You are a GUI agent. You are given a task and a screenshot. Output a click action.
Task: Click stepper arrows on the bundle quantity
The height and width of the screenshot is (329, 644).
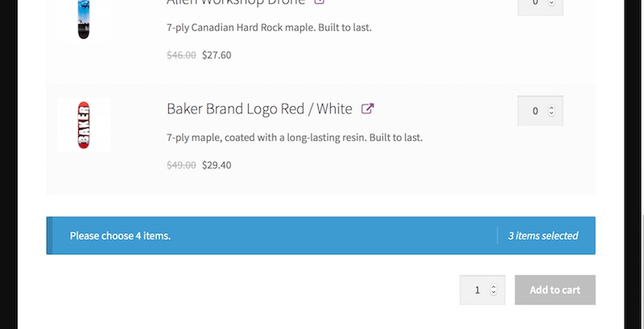(x=493, y=290)
